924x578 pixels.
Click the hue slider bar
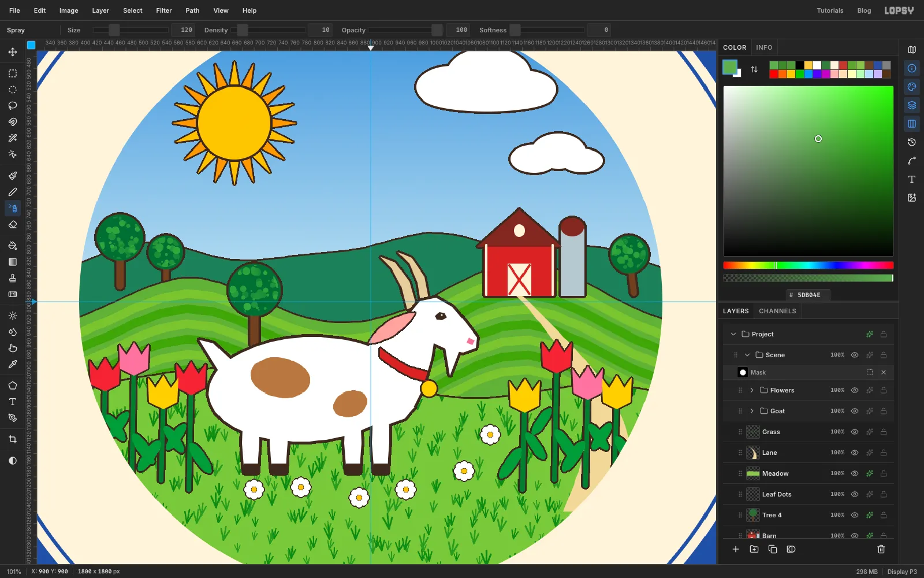pyautogui.click(x=808, y=265)
